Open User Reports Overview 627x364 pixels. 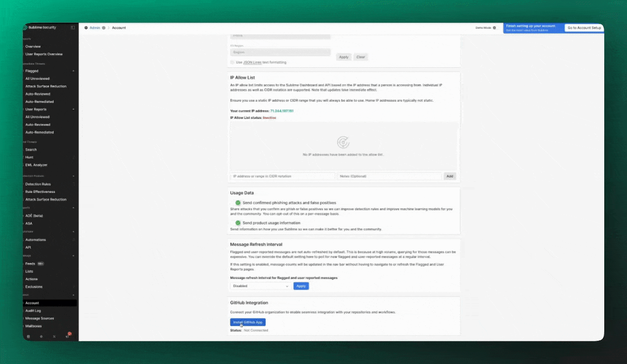(44, 54)
